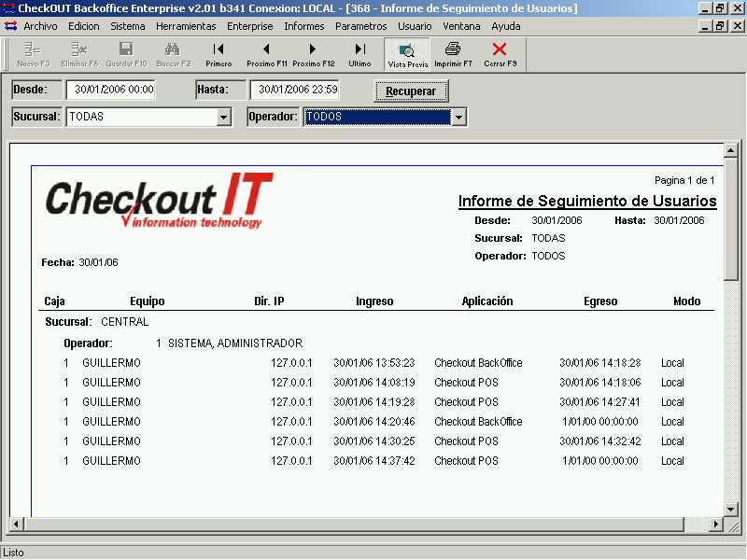
Task: Click the vertical scrollbar down arrow
Action: coord(731,510)
